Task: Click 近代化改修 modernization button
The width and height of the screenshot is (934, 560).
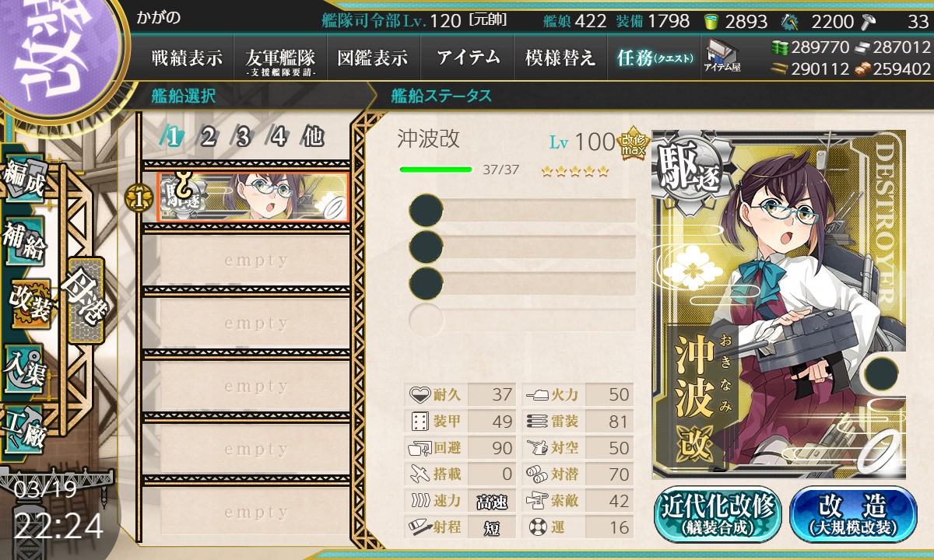Action: pos(718,514)
